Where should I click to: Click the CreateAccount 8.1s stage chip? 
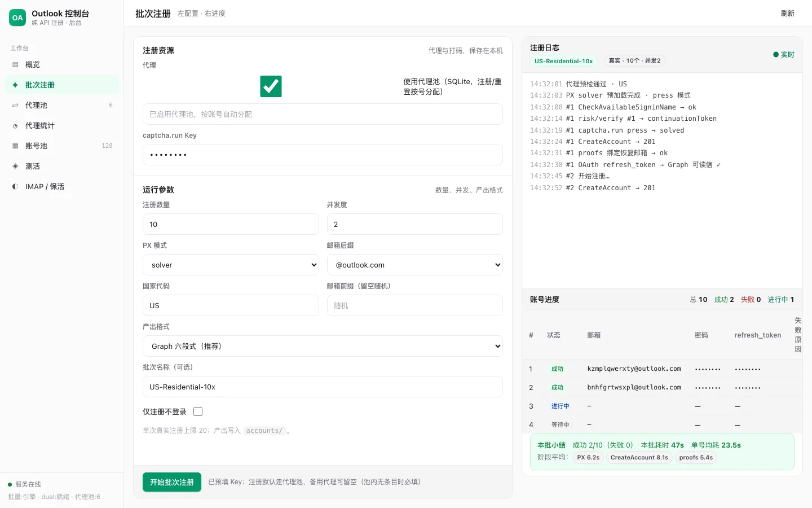pos(639,458)
